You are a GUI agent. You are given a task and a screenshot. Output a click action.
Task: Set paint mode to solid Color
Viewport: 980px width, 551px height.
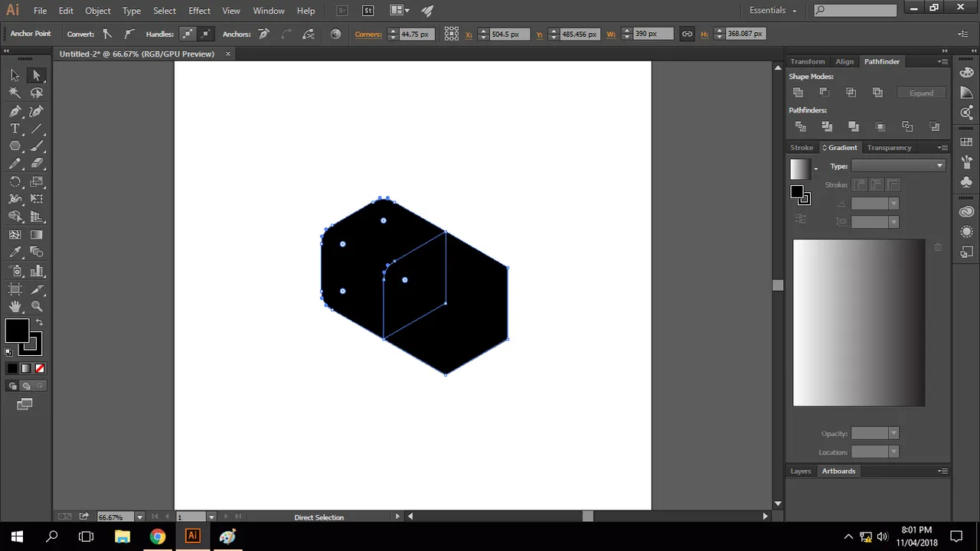[x=12, y=368]
